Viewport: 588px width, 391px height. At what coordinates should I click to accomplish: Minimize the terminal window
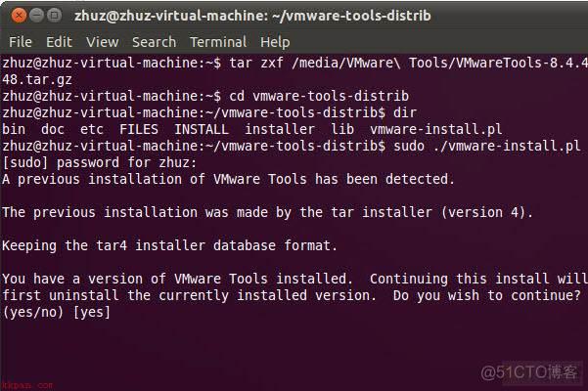(37, 16)
